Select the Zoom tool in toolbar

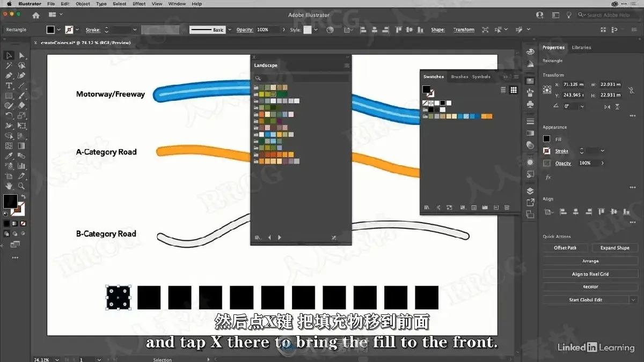tap(22, 186)
